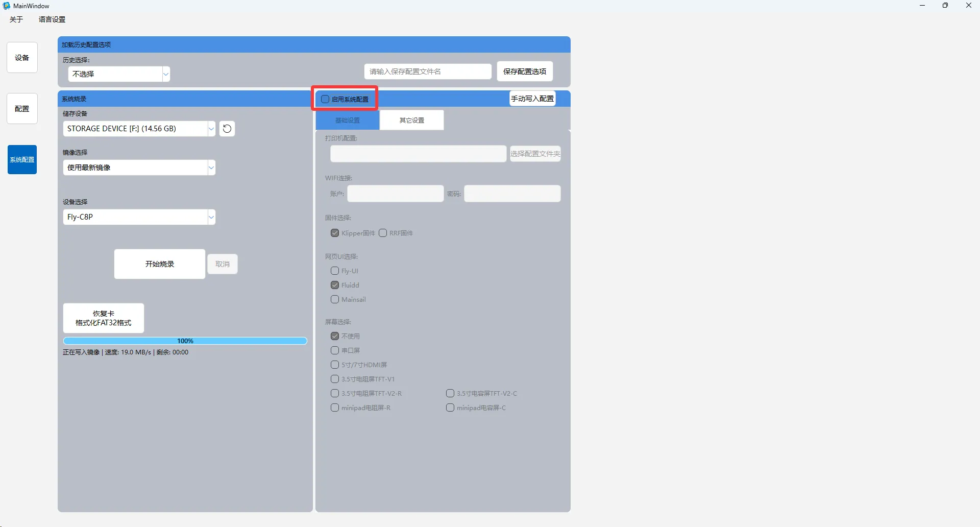Click the refresh storage devices icon
Image resolution: width=980 pixels, height=527 pixels.
[x=227, y=129]
